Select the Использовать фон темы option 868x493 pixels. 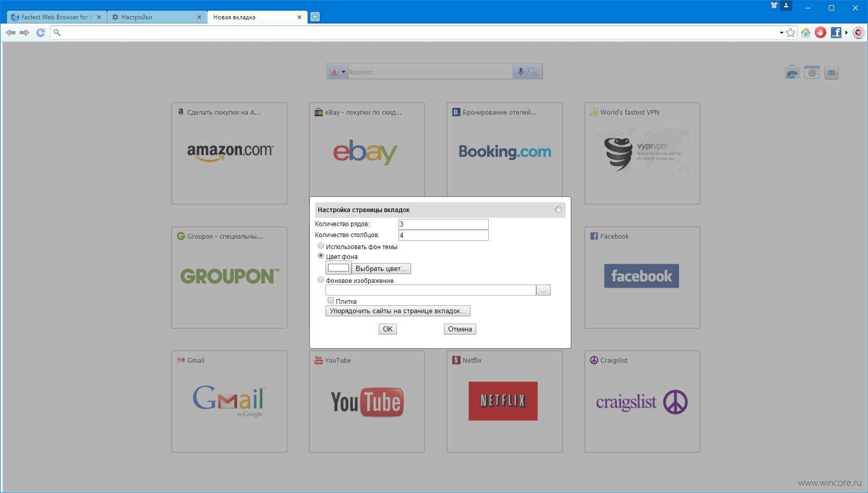[x=321, y=246]
